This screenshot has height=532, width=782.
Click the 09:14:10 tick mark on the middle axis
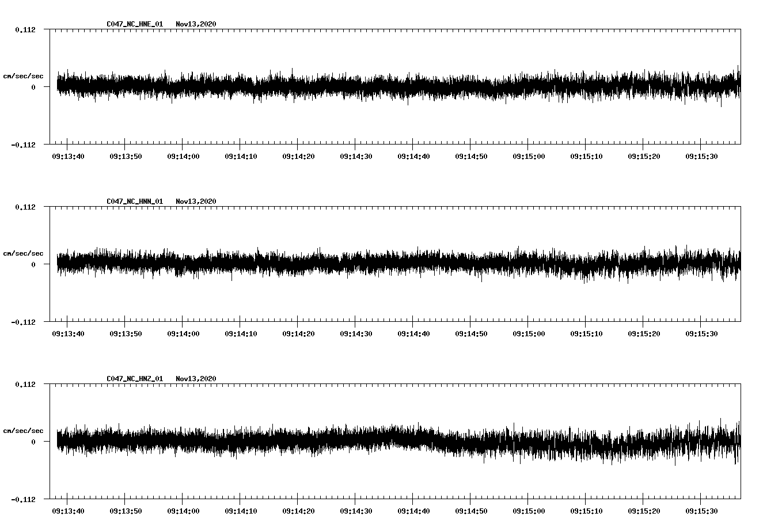(241, 324)
